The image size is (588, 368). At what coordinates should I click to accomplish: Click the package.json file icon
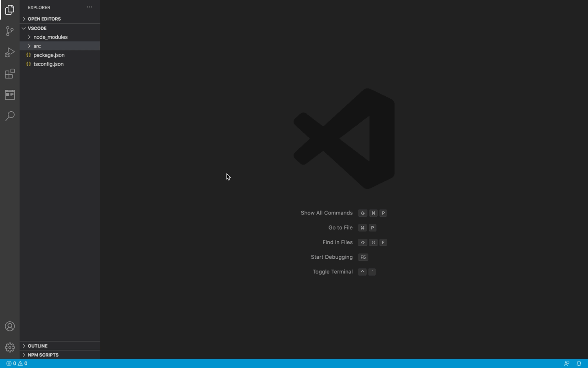click(x=28, y=55)
